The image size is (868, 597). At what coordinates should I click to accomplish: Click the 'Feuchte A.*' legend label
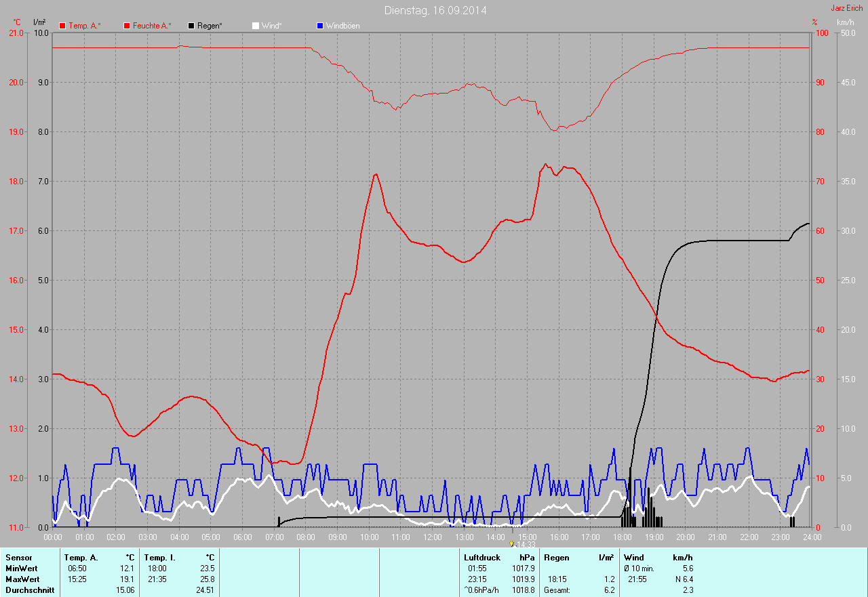coord(152,26)
